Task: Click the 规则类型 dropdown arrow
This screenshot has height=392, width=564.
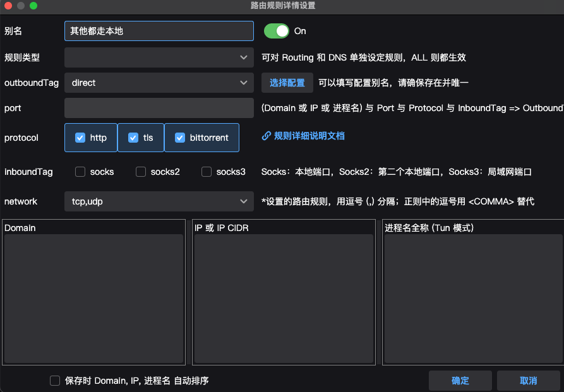Action: (243, 57)
